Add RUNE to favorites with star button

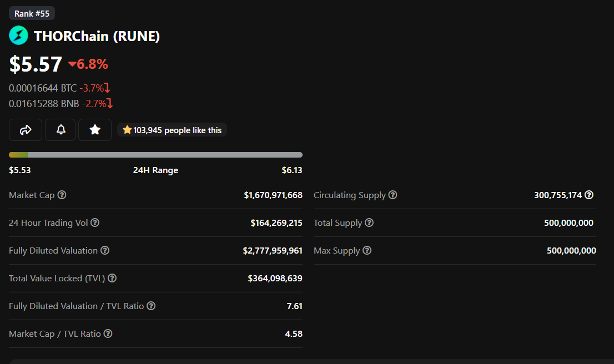pos(95,129)
